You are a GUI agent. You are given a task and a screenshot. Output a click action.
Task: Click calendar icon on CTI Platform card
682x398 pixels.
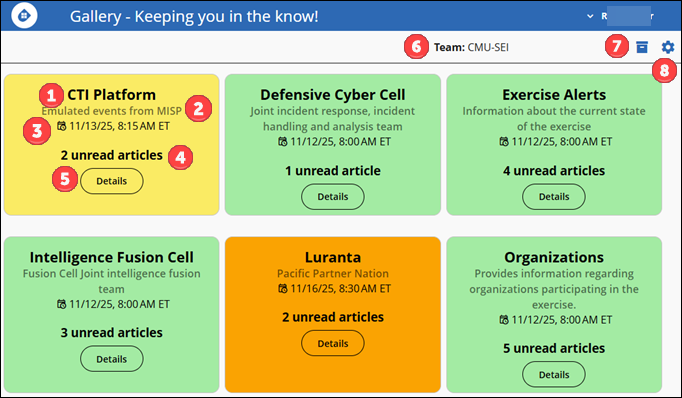tap(62, 126)
